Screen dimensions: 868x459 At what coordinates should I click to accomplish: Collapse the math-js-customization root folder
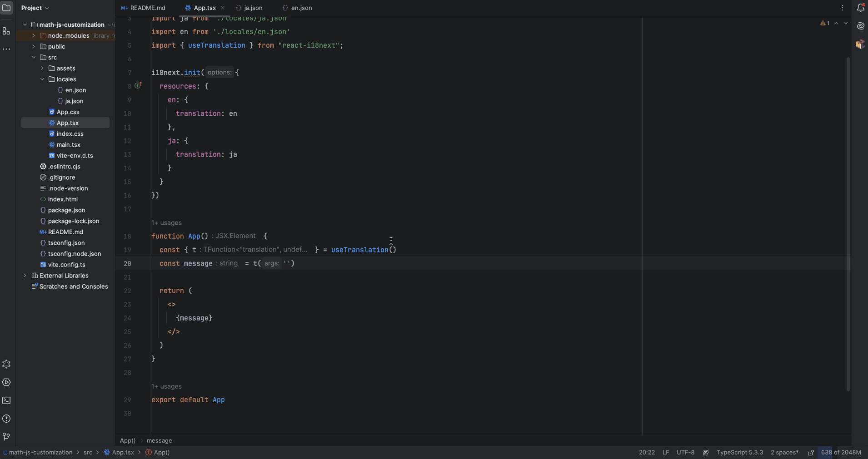[x=25, y=25]
